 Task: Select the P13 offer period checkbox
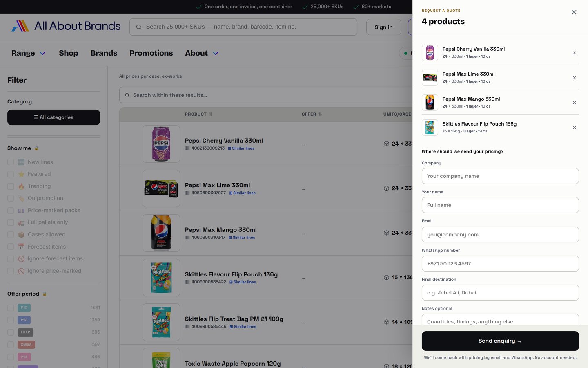(11, 308)
